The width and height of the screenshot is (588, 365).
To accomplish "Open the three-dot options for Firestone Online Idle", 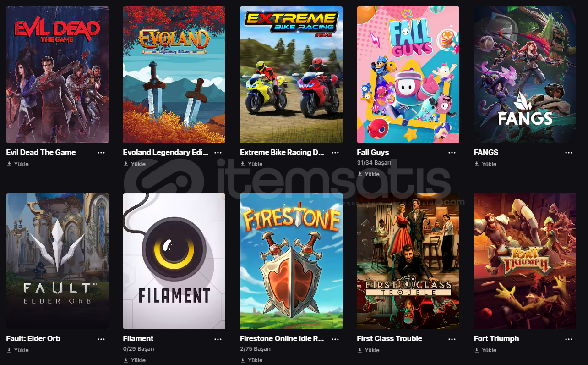I will tap(335, 339).
